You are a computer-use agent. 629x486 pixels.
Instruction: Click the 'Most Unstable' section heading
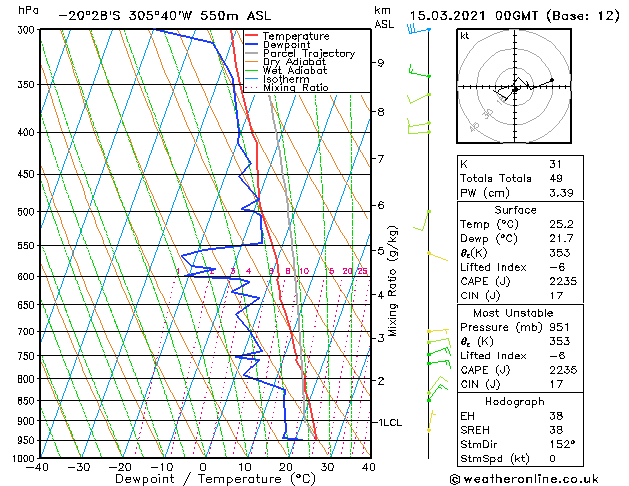513,313
